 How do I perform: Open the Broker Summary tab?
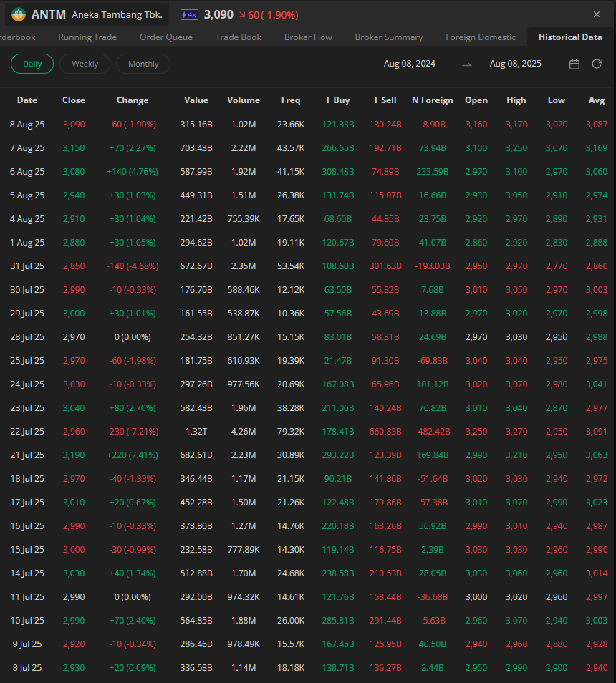pyautogui.click(x=389, y=37)
